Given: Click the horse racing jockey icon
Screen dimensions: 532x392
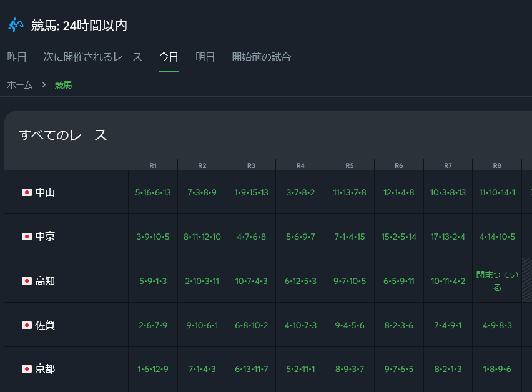Looking at the screenshot, I should tap(16, 25).
